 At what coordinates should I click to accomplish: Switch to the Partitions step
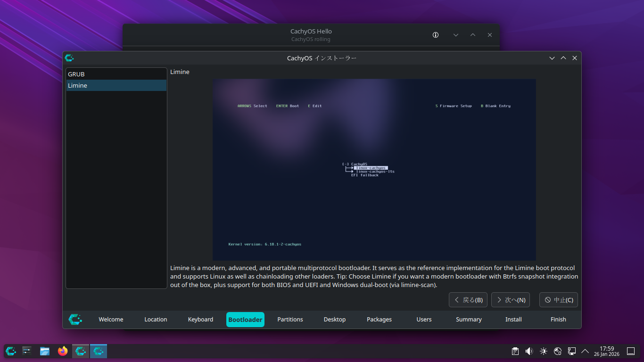pos(290,320)
